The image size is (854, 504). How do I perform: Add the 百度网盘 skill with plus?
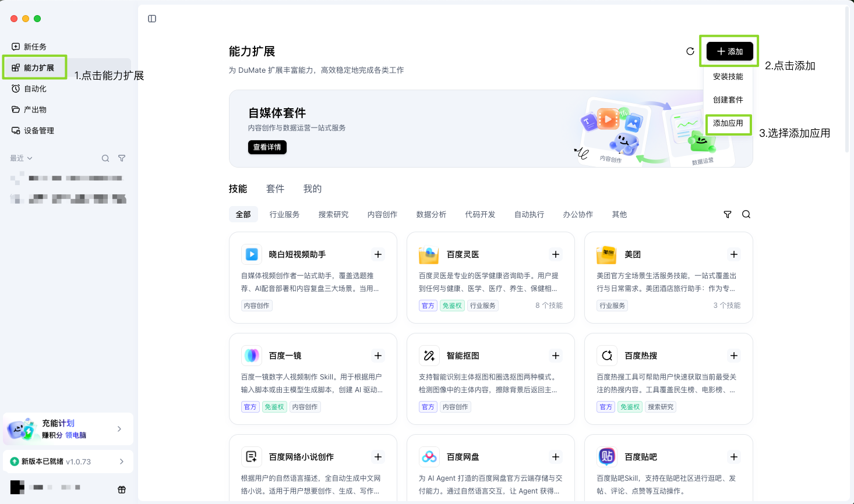556,457
